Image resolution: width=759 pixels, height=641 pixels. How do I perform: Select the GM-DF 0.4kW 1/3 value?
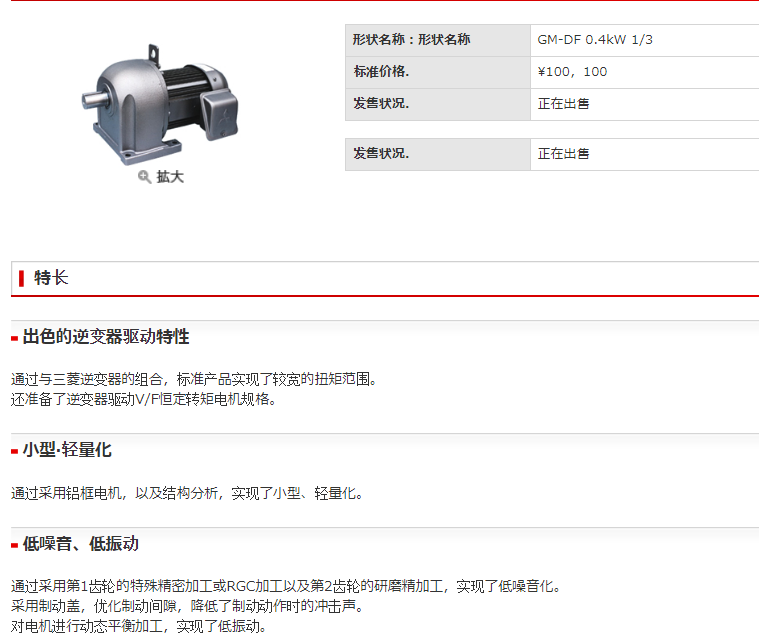click(x=595, y=40)
